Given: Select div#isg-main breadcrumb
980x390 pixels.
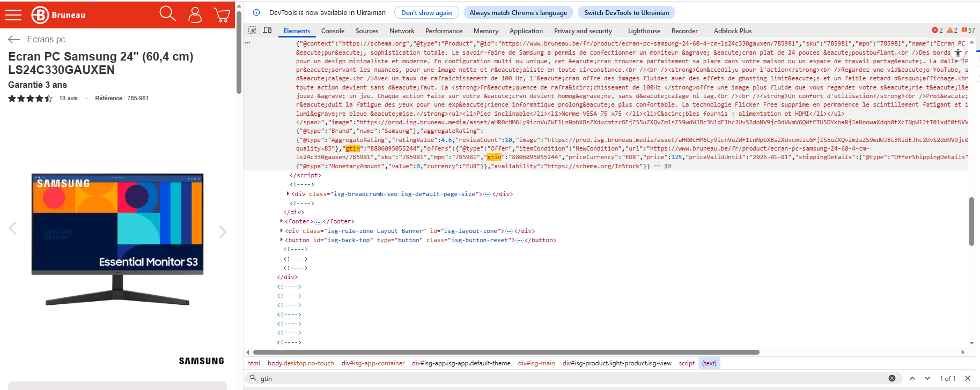Looking at the screenshot, I should tap(536, 363).
